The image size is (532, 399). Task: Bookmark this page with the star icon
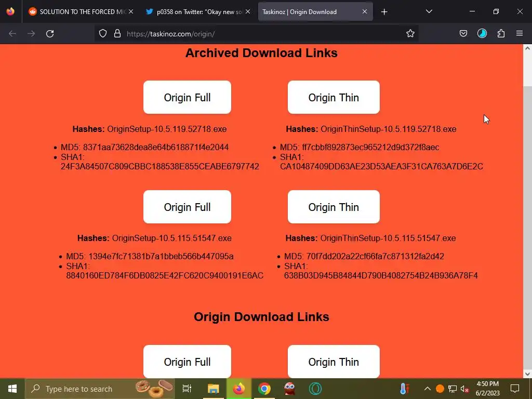[x=410, y=34]
